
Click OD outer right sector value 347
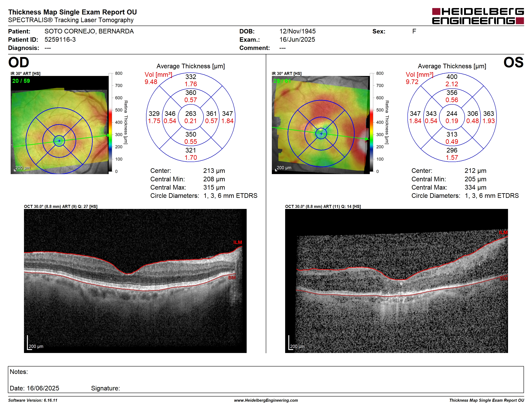[x=227, y=114]
